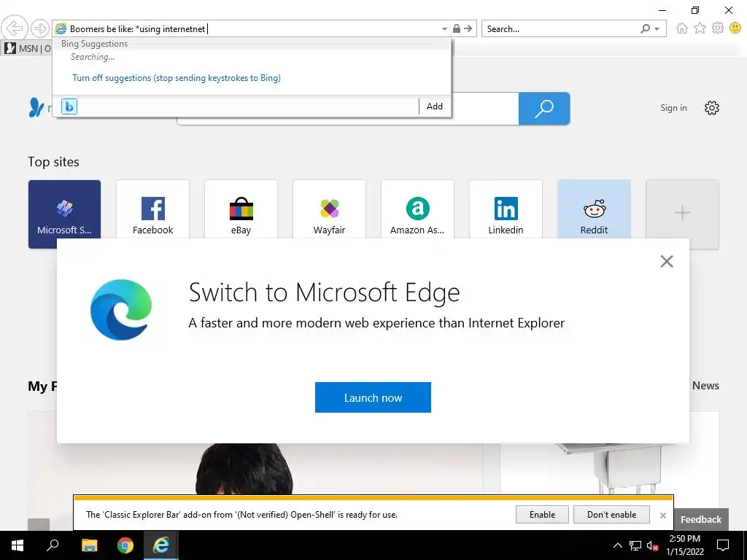Open the Tools gear icon in IE toolbar
The image size is (747, 560).
point(718,28)
